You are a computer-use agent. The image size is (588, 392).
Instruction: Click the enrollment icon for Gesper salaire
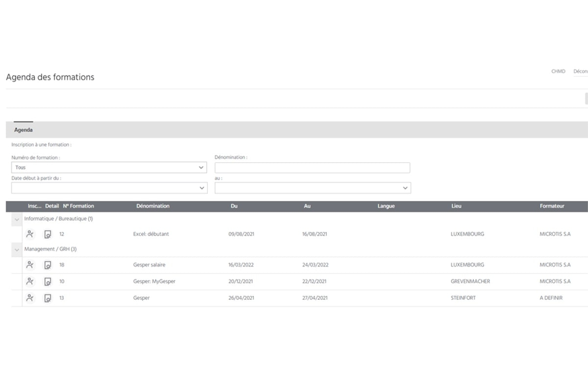[x=30, y=265]
